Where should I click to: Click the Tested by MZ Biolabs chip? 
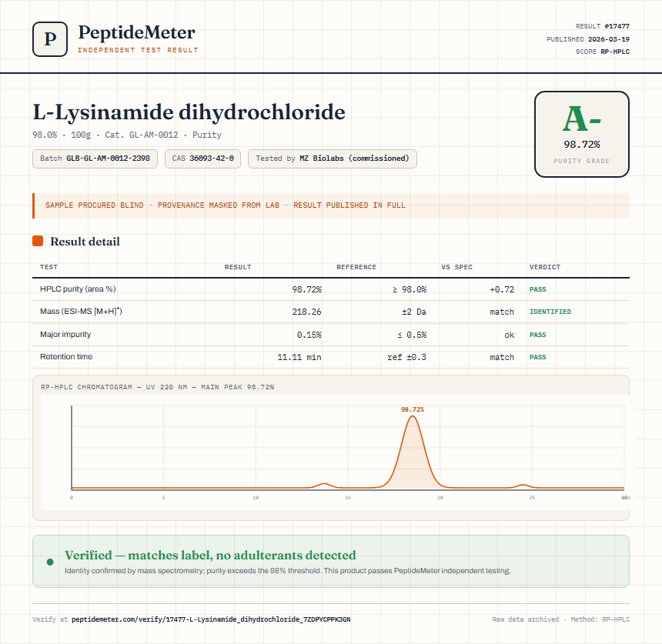pos(333,158)
